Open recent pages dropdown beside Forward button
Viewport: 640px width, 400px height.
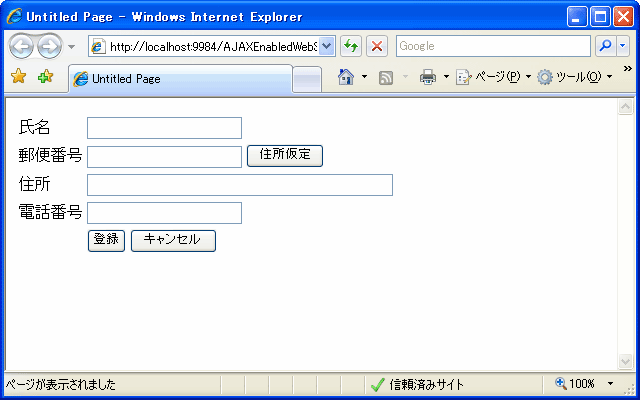pyautogui.click(x=71, y=47)
